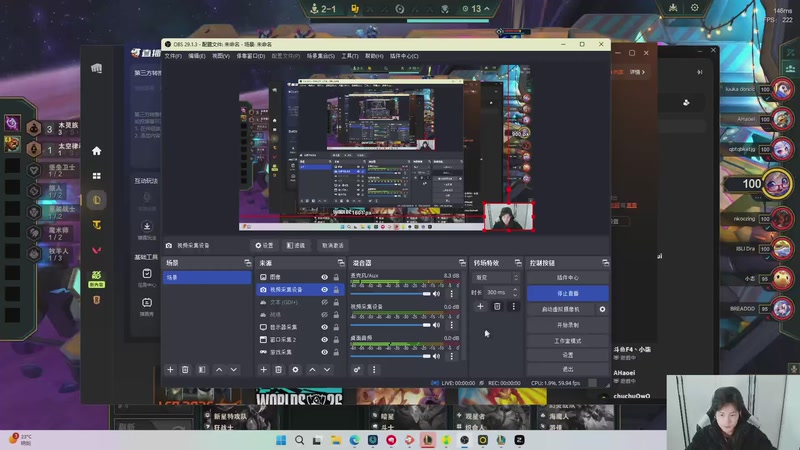Open the 工具(T) menu
800x450 pixels.
click(x=349, y=56)
